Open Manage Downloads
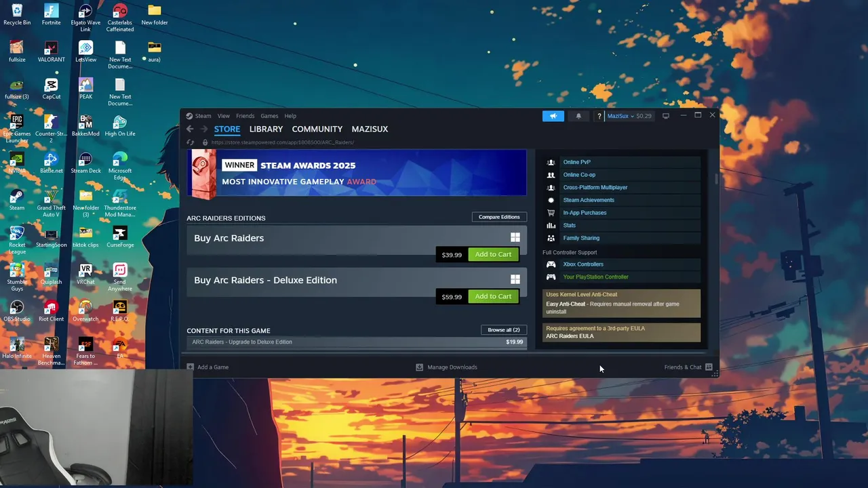The height and width of the screenshot is (488, 868). [x=446, y=367]
